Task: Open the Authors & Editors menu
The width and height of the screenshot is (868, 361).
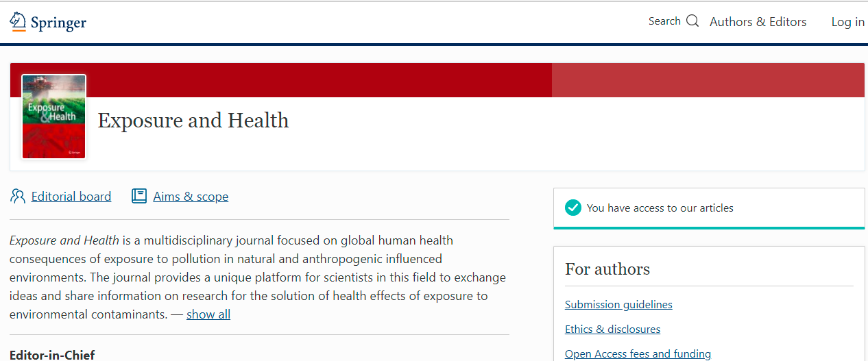Action: (758, 22)
